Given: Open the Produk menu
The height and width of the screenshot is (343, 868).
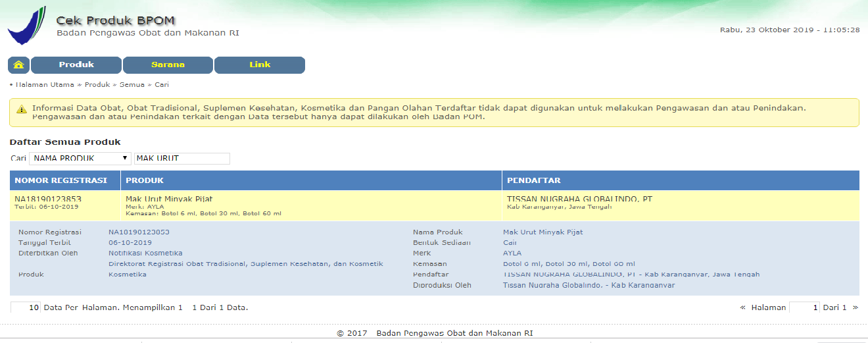Looking at the screenshot, I should (76, 65).
